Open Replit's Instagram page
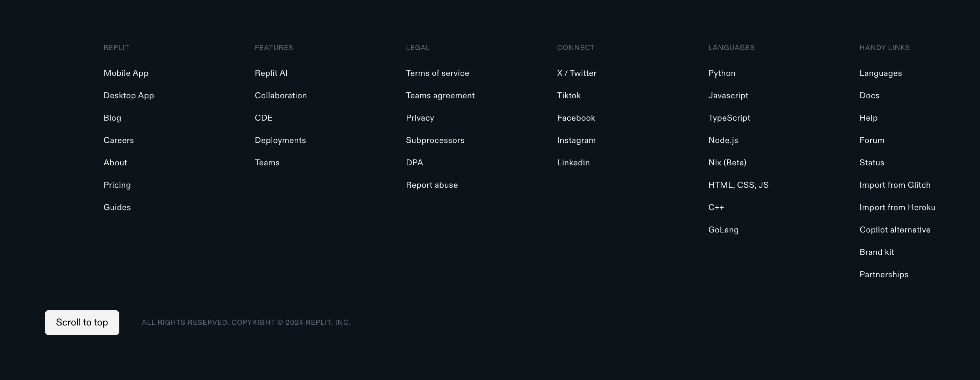The width and height of the screenshot is (980, 380). click(576, 140)
